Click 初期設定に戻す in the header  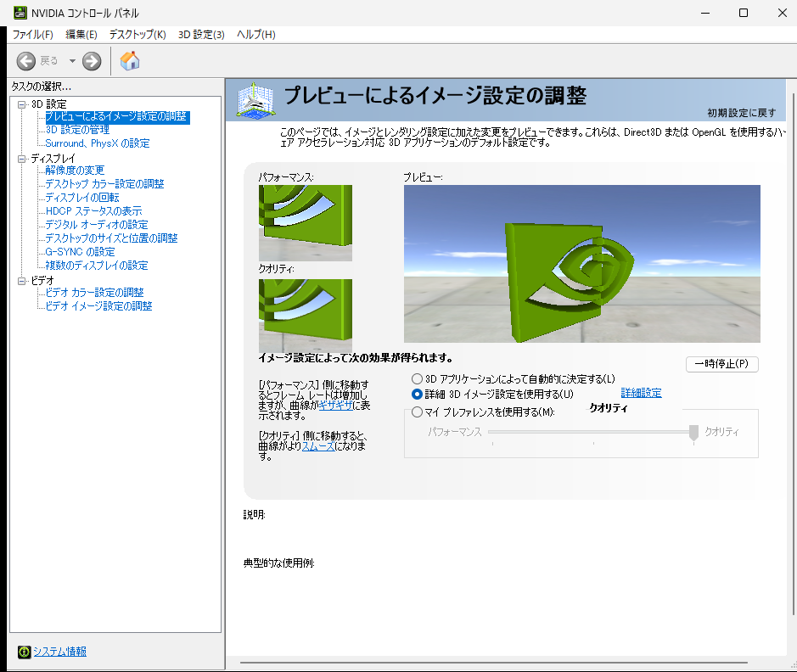[x=742, y=113]
